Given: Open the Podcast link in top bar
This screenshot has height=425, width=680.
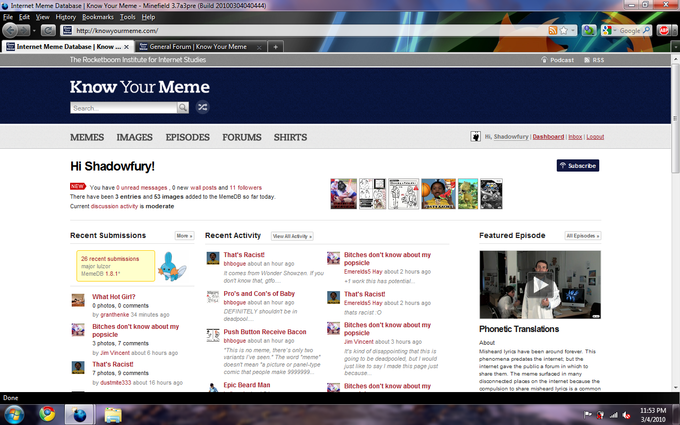Looking at the screenshot, I should (558, 60).
